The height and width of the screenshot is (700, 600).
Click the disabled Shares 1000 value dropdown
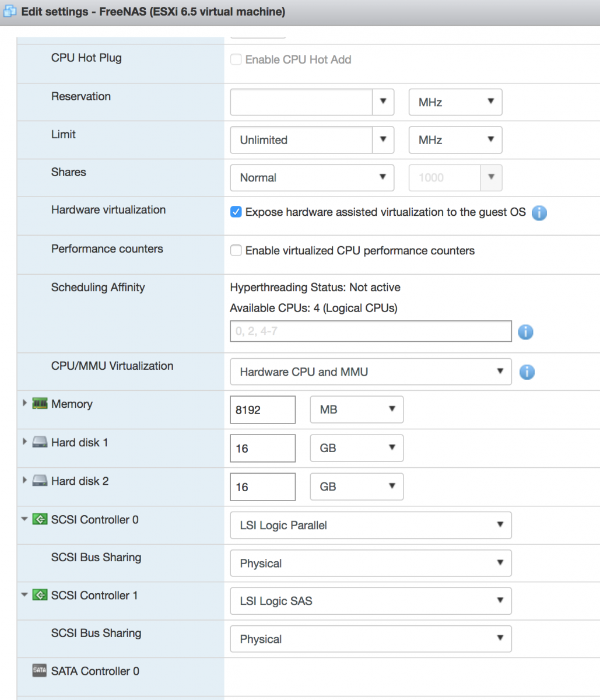[455, 177]
